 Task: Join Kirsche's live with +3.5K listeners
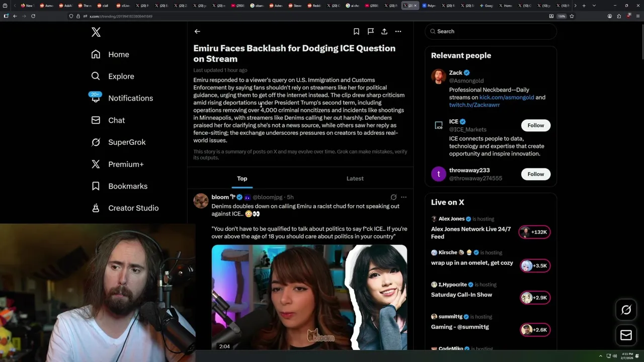pyautogui.click(x=534, y=265)
